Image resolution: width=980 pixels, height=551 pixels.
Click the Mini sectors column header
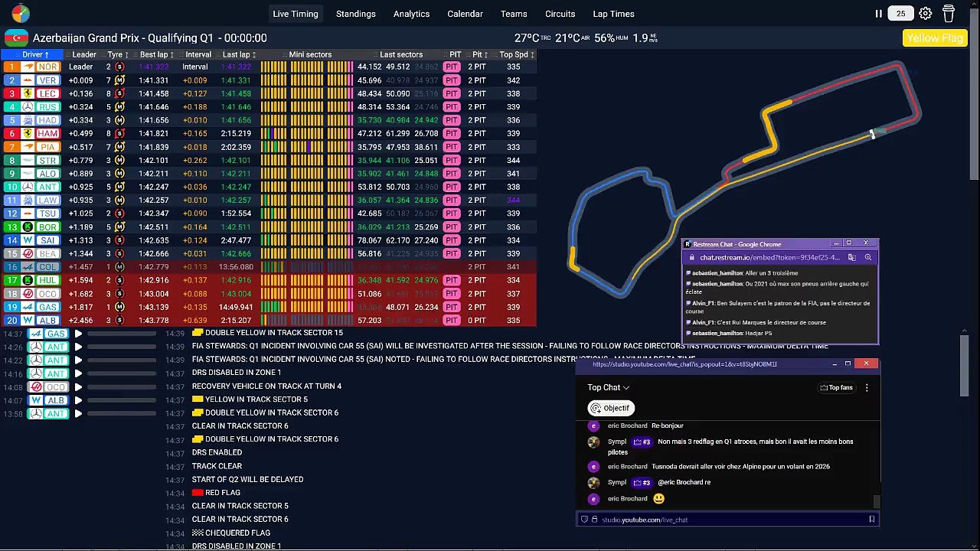pos(310,54)
